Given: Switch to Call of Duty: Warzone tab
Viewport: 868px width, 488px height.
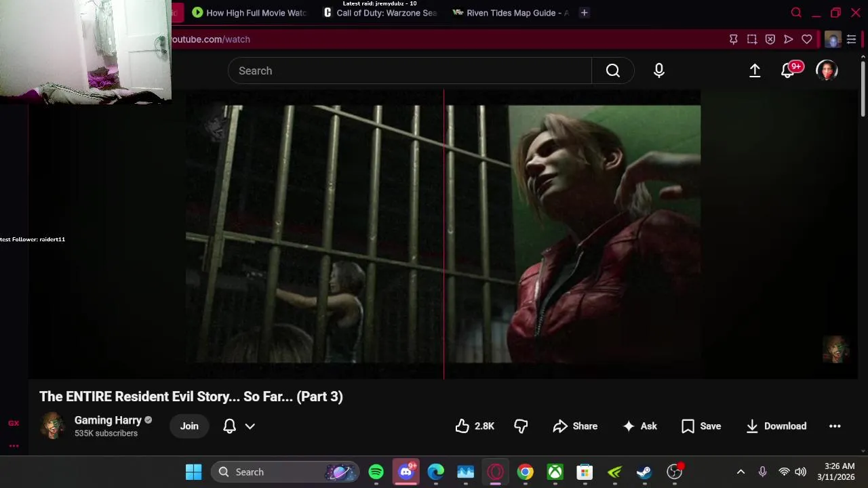Looking at the screenshot, I should point(380,13).
